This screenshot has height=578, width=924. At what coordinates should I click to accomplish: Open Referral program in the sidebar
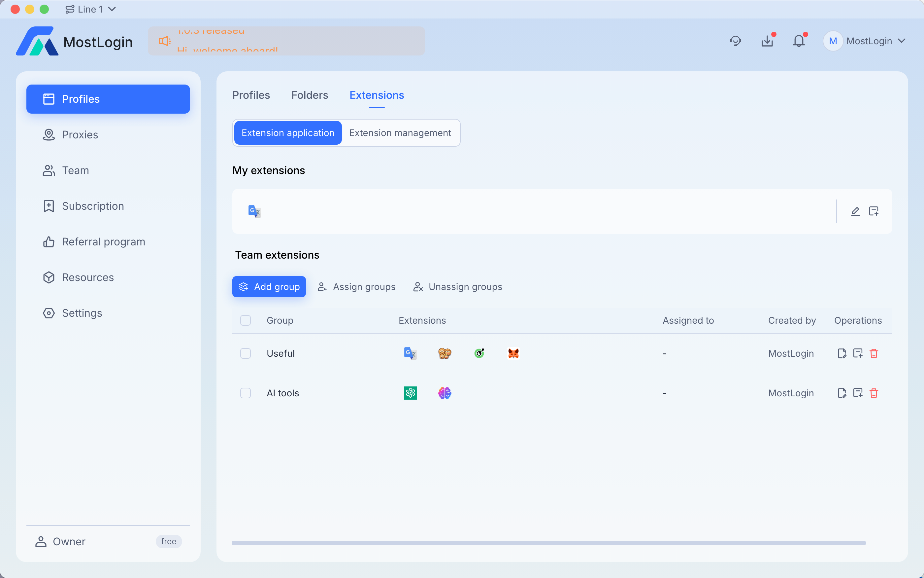click(x=108, y=241)
